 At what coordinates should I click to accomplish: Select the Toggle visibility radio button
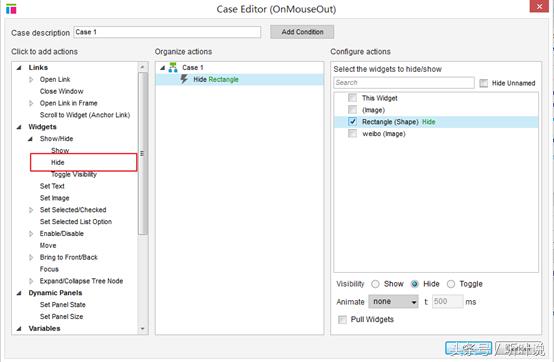pos(451,284)
